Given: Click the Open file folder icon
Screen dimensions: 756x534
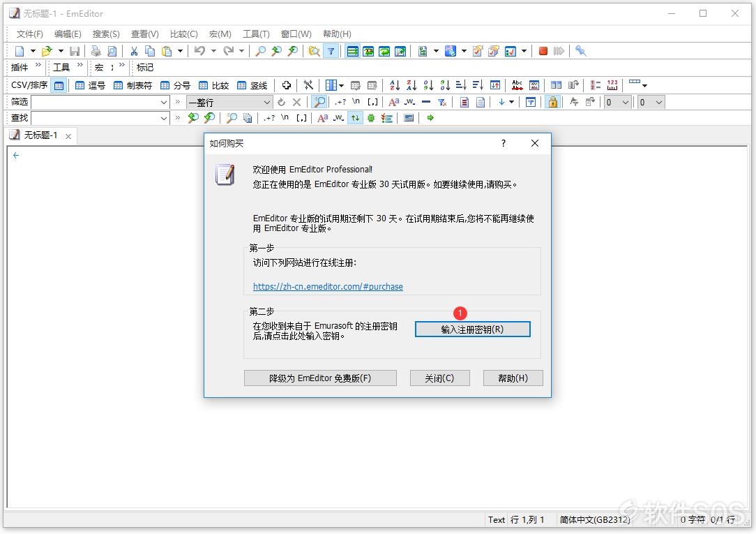Looking at the screenshot, I should 47,51.
